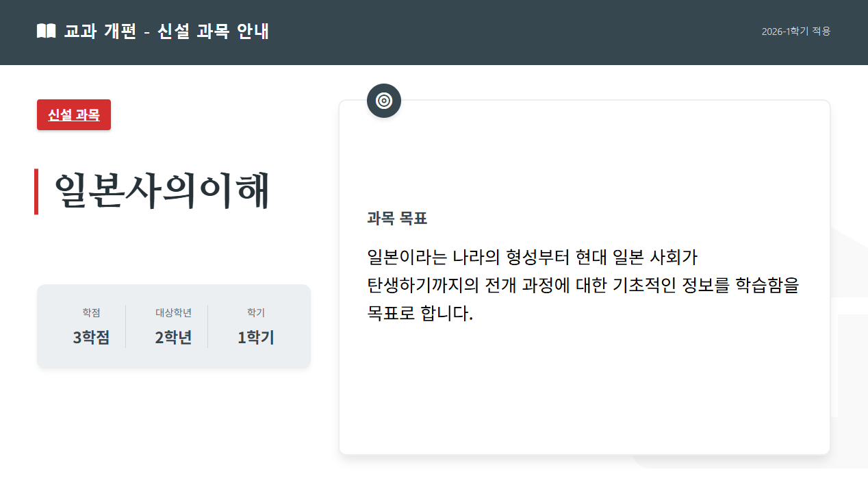
Task: Click the red 신설 과목 badge
Action: point(74,115)
